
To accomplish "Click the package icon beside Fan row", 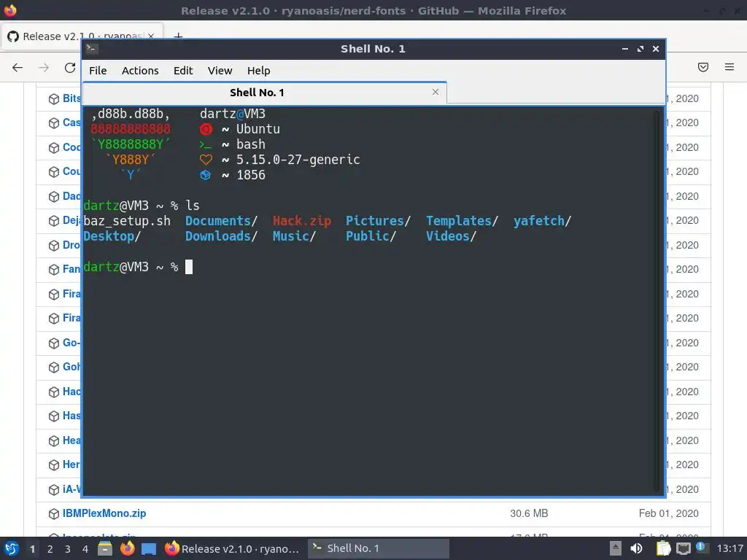I will 54,270.
